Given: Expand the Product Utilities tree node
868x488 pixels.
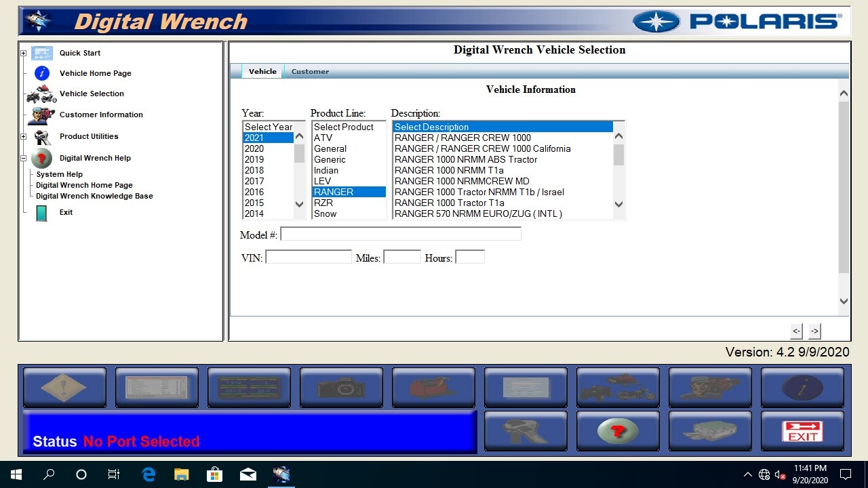Looking at the screenshot, I should (x=23, y=136).
